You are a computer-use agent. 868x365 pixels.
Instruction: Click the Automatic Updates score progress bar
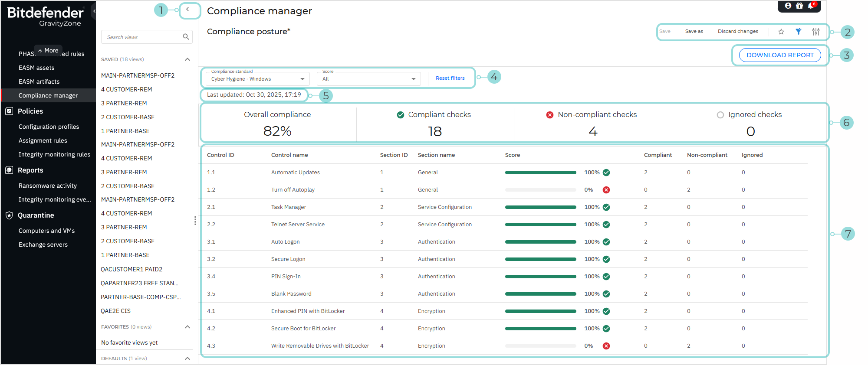point(540,173)
